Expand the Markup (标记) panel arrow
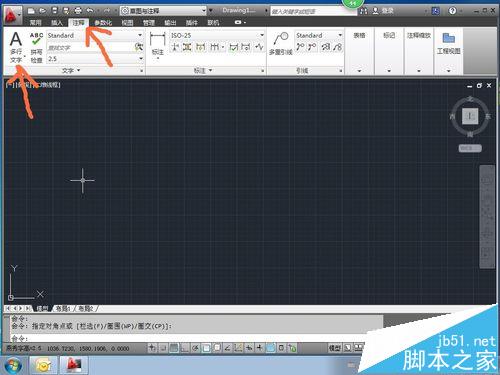The width and height of the screenshot is (500, 375). click(389, 70)
